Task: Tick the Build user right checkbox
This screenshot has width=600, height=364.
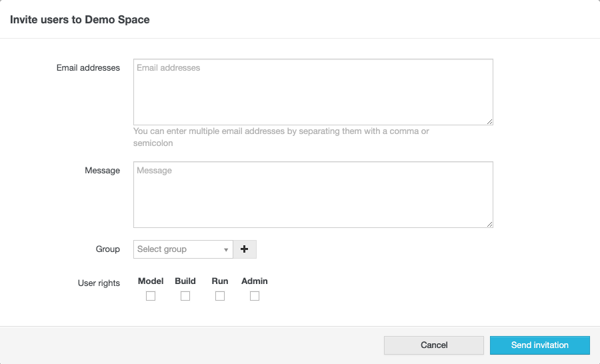Action: tap(185, 296)
